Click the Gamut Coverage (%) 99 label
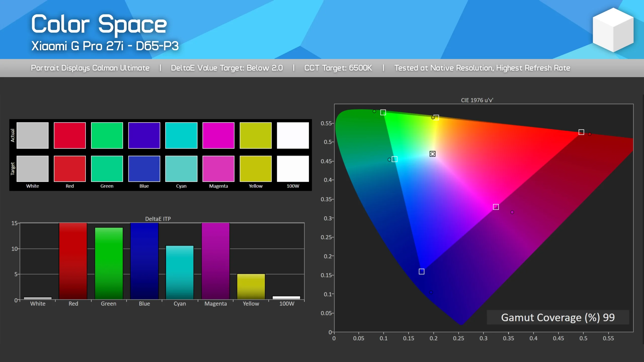The width and height of the screenshot is (644, 362). (558, 318)
